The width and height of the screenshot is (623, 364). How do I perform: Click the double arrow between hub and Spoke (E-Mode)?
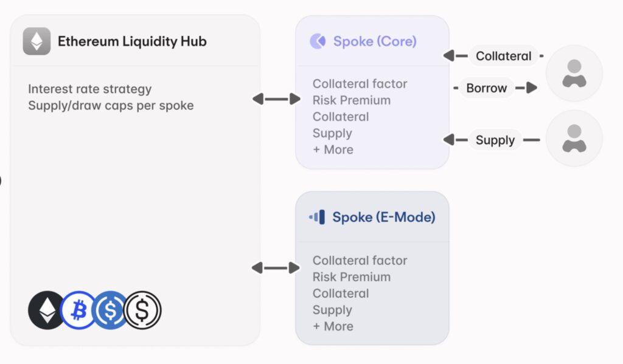277,267
